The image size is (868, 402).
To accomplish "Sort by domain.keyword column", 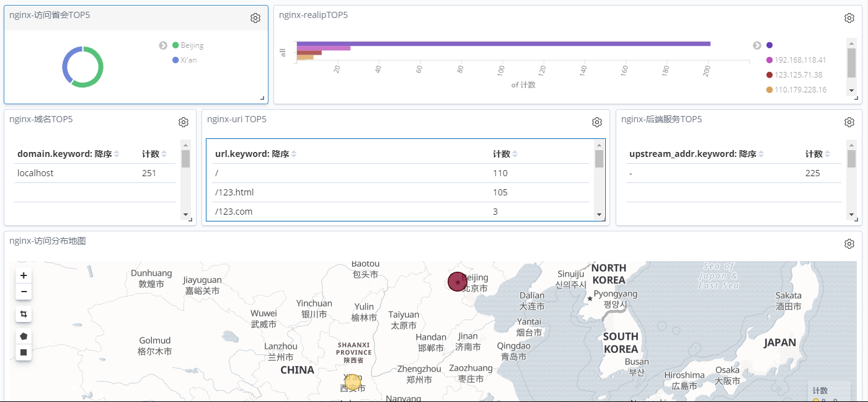I will coord(117,154).
